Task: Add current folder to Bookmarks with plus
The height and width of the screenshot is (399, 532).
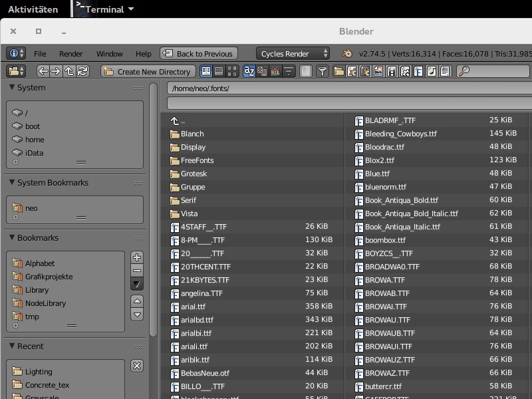Action: point(137,257)
